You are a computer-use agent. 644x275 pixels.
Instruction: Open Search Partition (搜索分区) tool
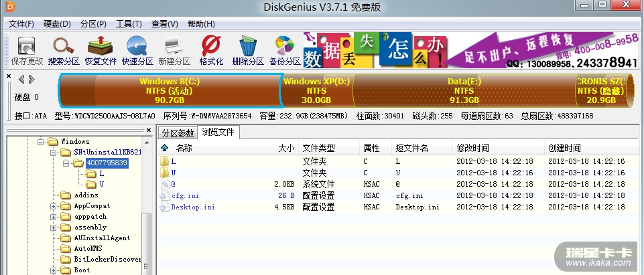coord(64,51)
